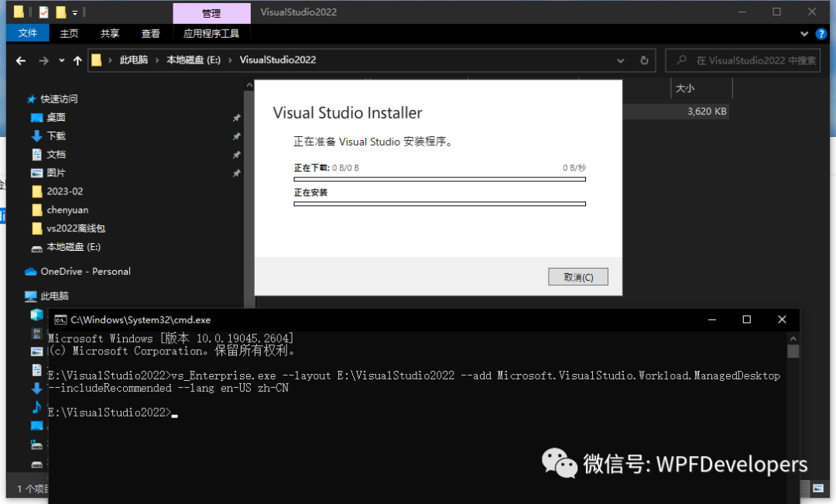Go up one folder level
This screenshot has width=836, height=504.
click(x=78, y=60)
